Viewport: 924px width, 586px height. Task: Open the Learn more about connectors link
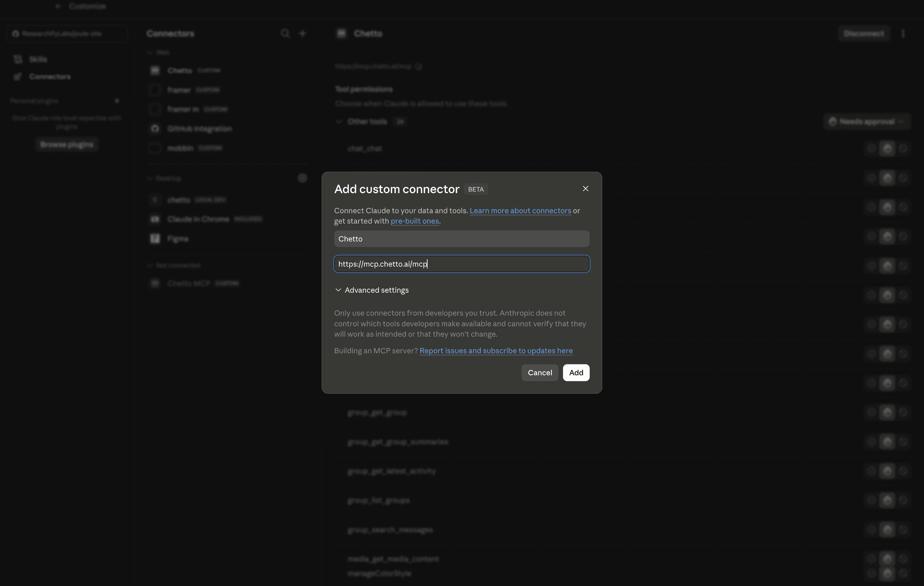click(520, 211)
